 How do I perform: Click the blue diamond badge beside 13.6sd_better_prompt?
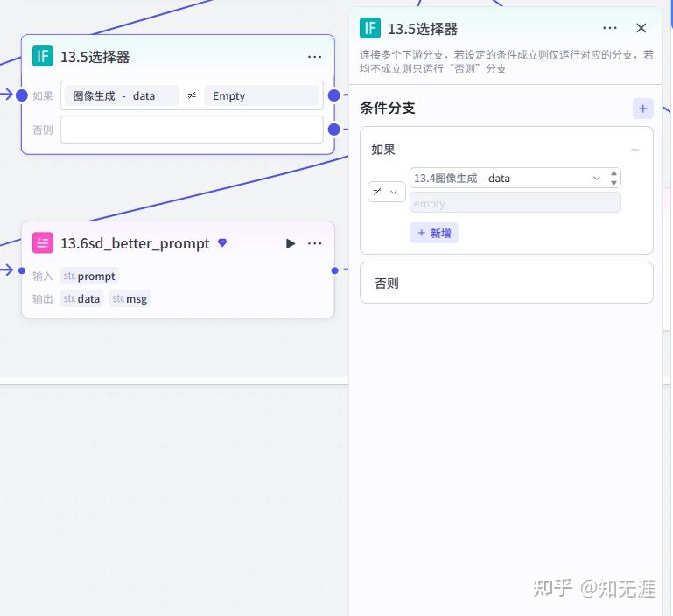coord(222,242)
